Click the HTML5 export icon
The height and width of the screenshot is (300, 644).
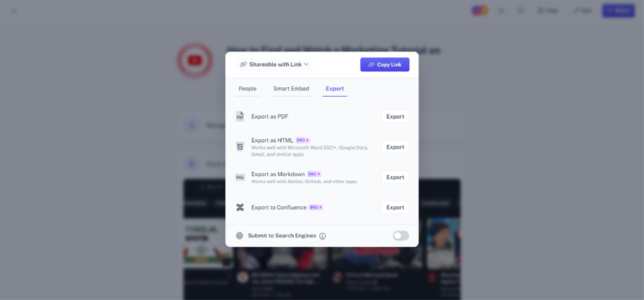pyautogui.click(x=240, y=147)
